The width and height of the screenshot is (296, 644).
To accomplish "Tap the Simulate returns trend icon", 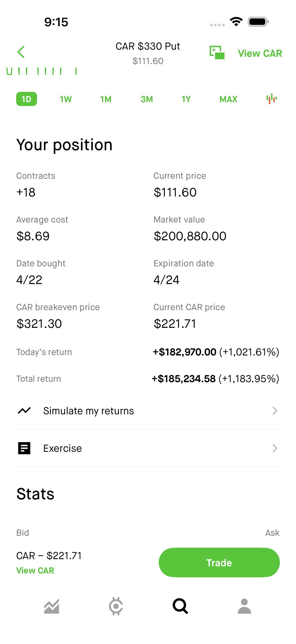I will pos(24,411).
